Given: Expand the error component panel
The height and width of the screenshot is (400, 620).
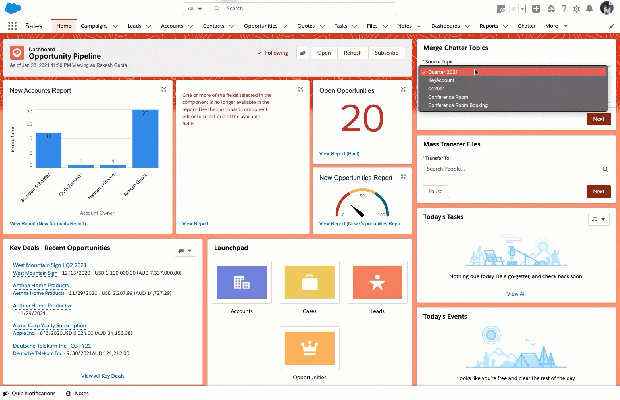Looking at the screenshot, I should (x=301, y=89).
